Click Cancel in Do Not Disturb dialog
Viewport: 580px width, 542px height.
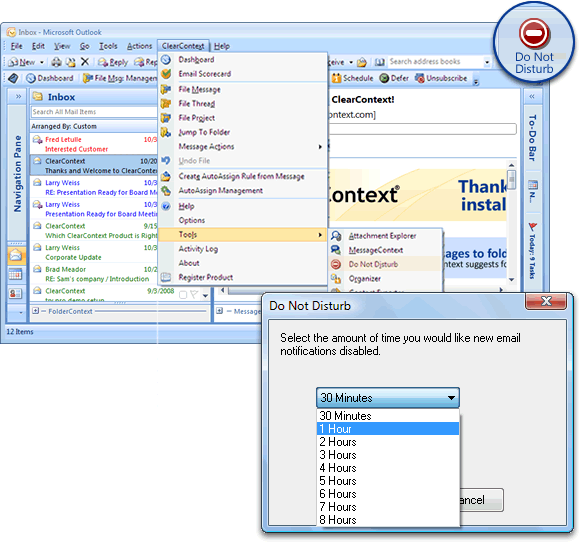coord(481,500)
